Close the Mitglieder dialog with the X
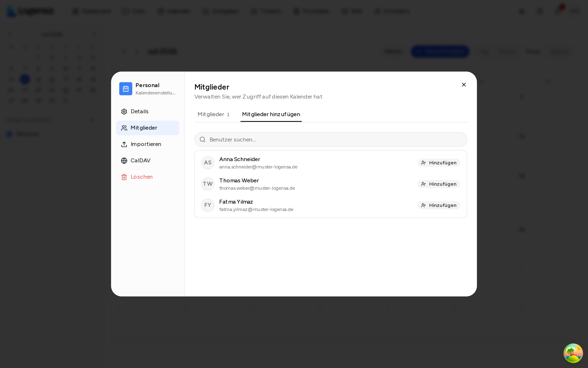The width and height of the screenshot is (588, 368). (464, 85)
